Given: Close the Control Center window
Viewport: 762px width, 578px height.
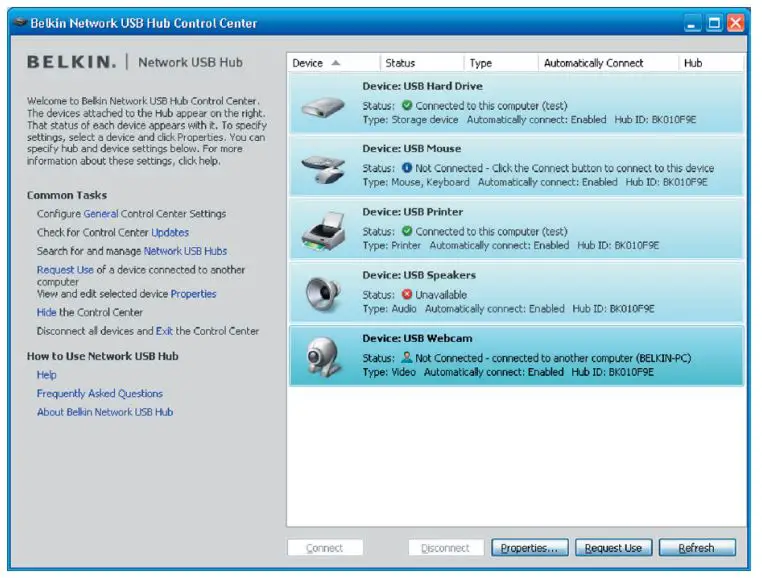Looking at the screenshot, I should pos(735,23).
